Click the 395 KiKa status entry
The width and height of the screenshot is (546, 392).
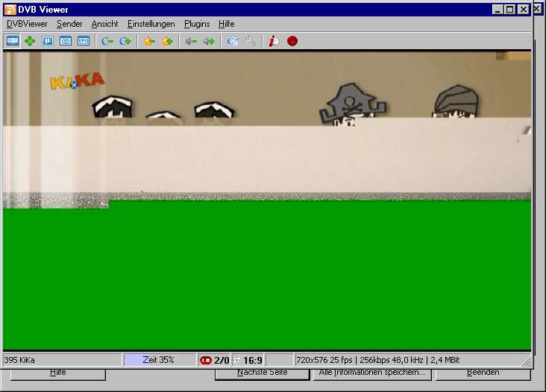click(62, 360)
